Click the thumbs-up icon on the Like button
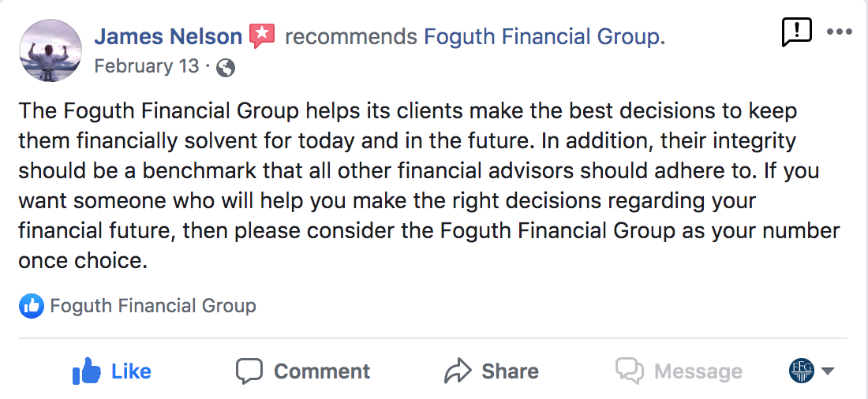Screen dimensions: 868x399 coord(87,371)
